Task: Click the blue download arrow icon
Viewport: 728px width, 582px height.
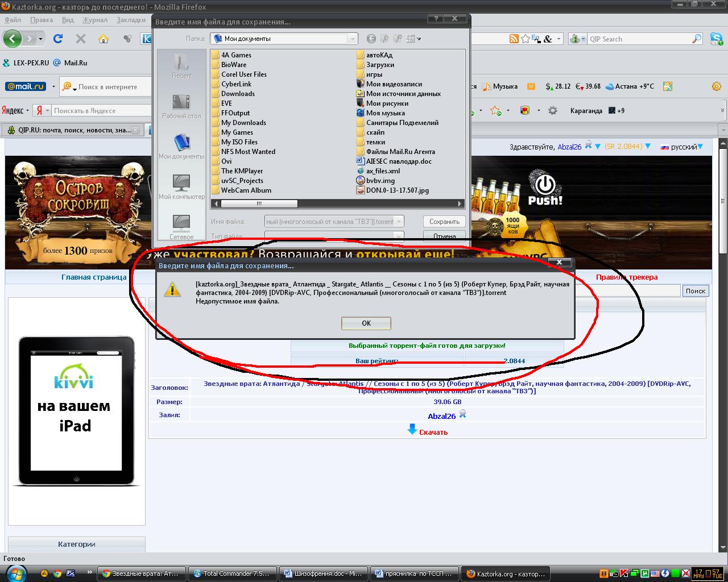Action: [412, 430]
